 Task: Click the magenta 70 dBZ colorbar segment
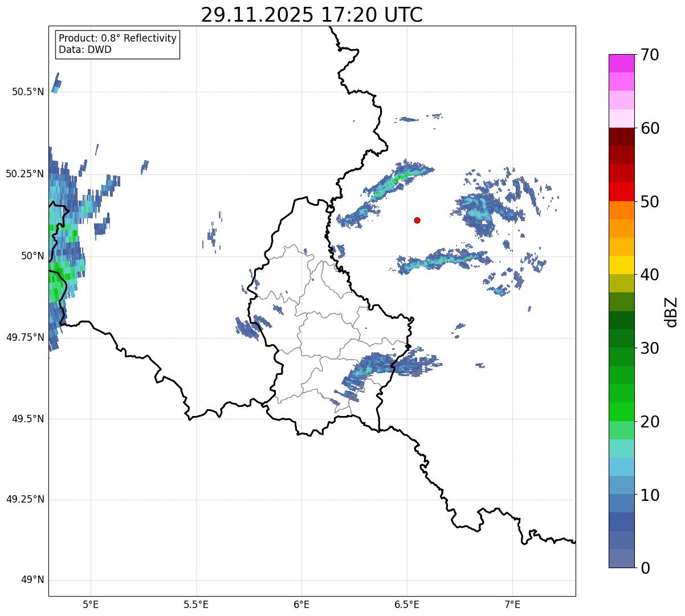point(621,63)
